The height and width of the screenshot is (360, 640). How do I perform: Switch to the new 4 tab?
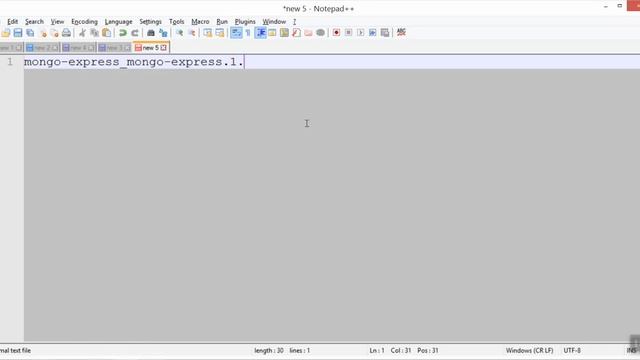tap(78, 48)
